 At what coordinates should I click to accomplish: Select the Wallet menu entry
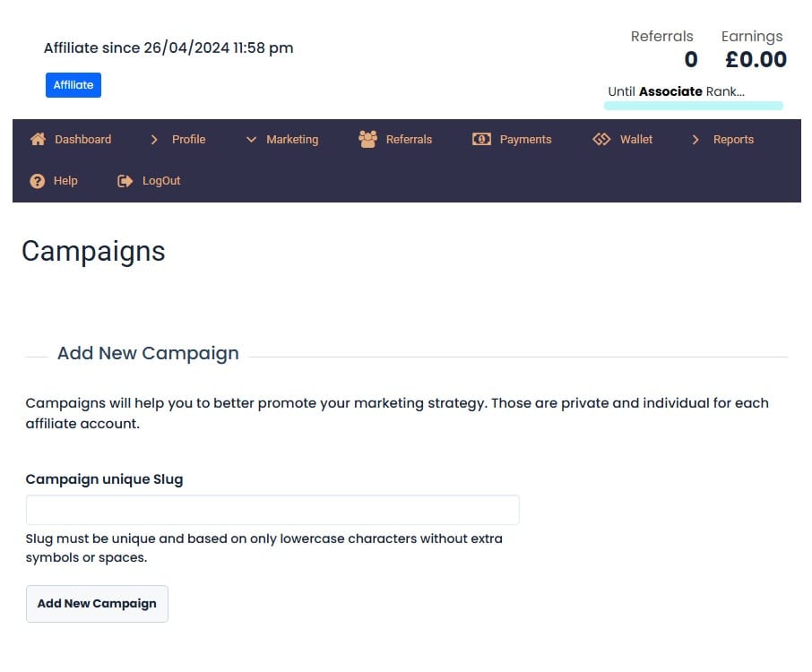pyautogui.click(x=636, y=139)
